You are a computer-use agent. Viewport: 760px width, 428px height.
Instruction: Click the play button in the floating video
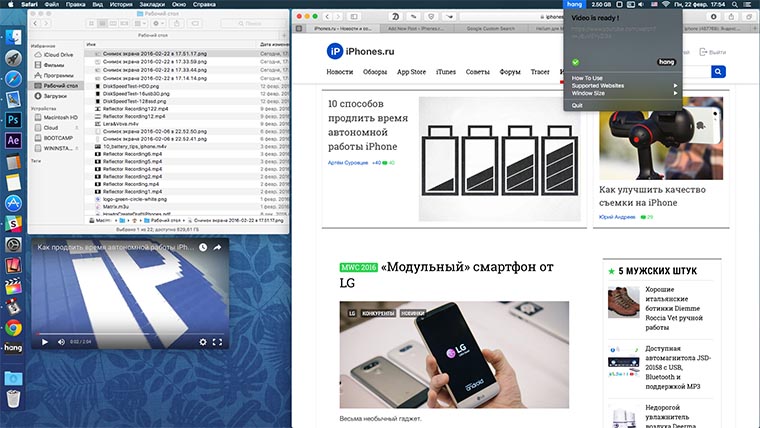click(x=45, y=342)
